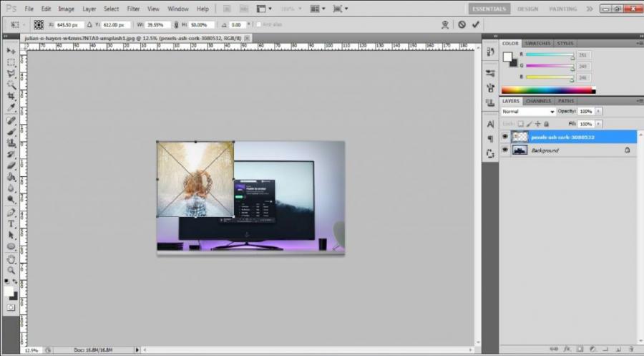Toggle lock all padlock
This screenshot has width=644, height=356.
point(546,124)
